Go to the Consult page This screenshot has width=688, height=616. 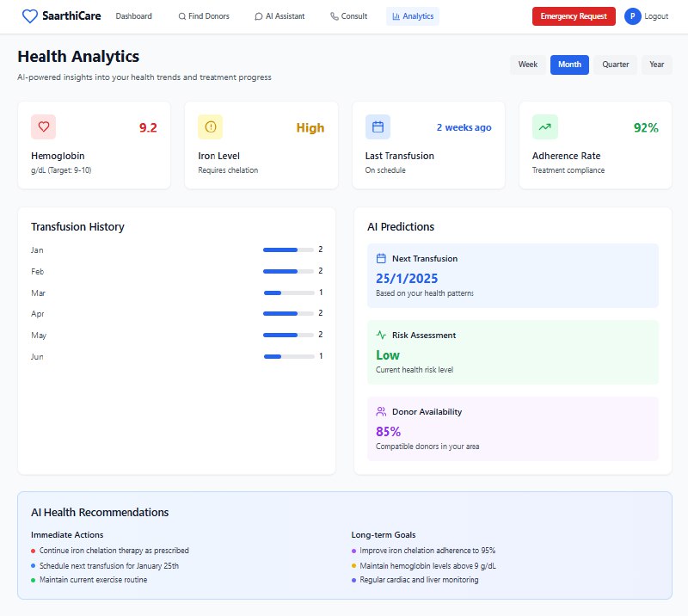point(349,16)
